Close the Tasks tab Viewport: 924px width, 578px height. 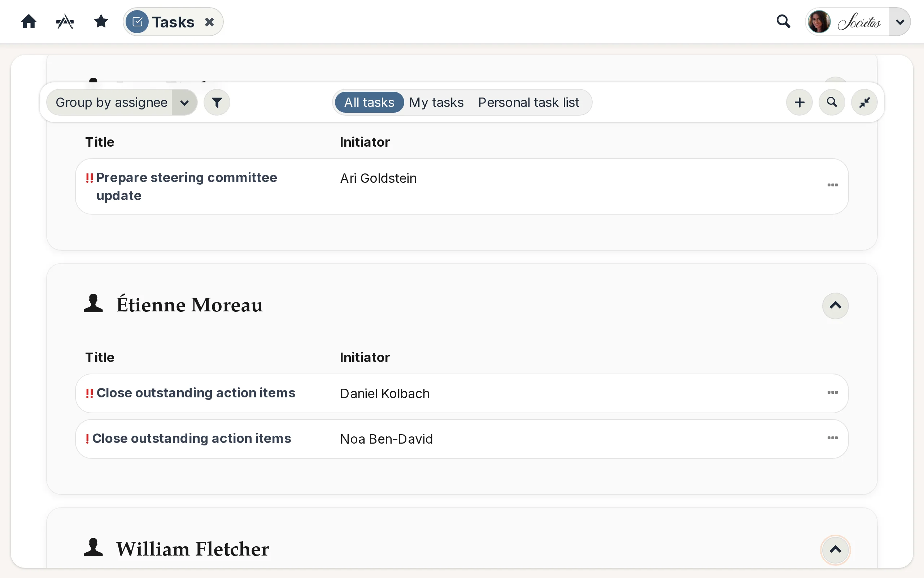click(209, 22)
